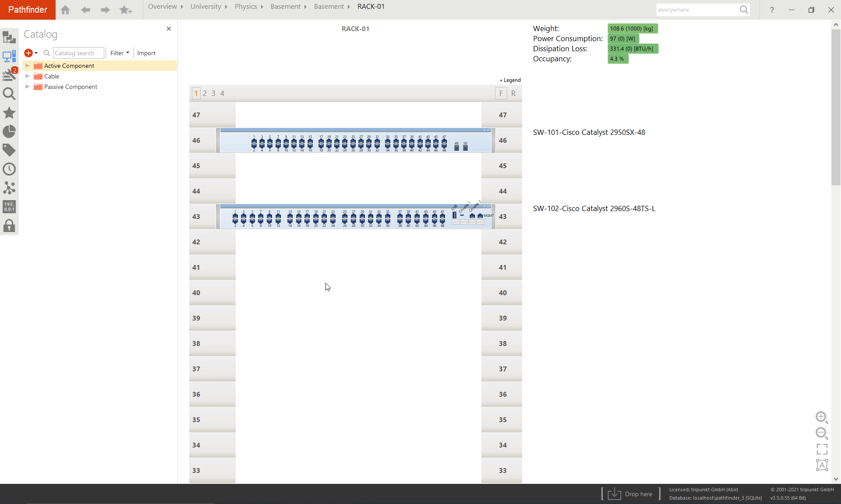Click the IP address 192.0.0.1 icon
Viewport: 841px width, 504px height.
[9, 207]
